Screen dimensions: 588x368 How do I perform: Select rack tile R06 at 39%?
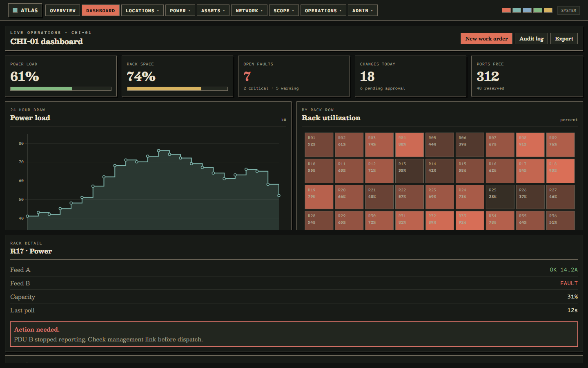[470, 145]
